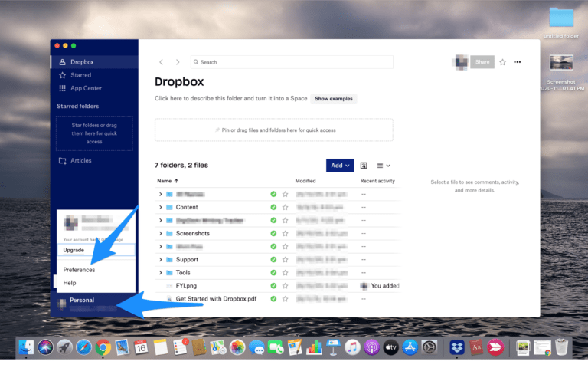
Task: Open the Trash in the Dock
Action: coord(561,347)
